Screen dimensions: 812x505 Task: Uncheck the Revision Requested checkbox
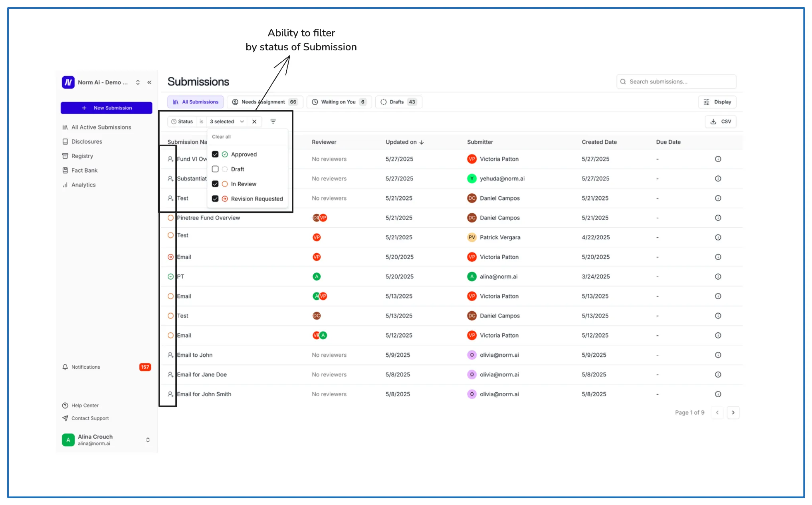click(215, 199)
